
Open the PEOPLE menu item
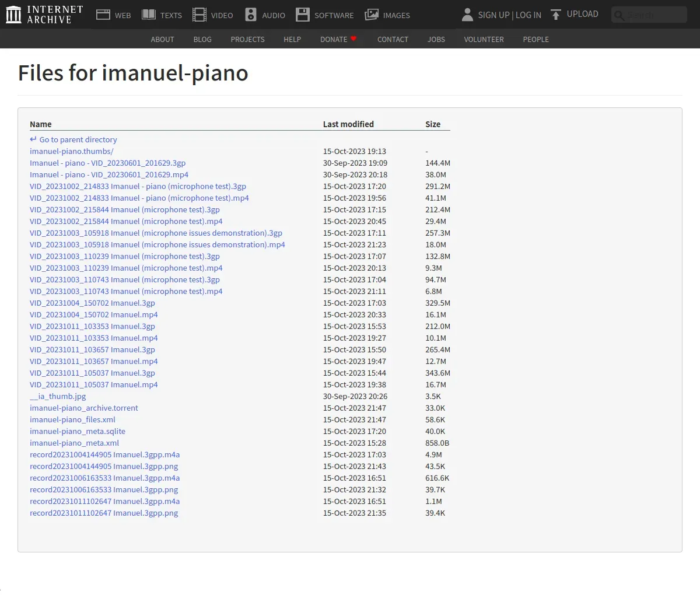[535, 39]
